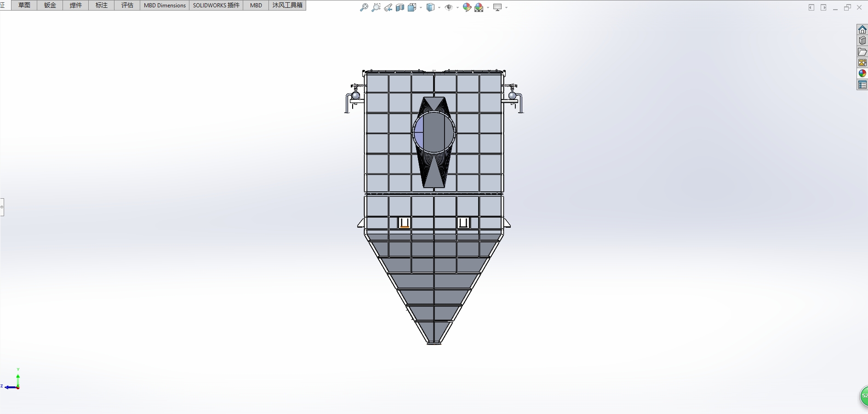Screen dimensions: 868x414
Task: Open the Design Library task pane tab
Action: (x=862, y=40)
